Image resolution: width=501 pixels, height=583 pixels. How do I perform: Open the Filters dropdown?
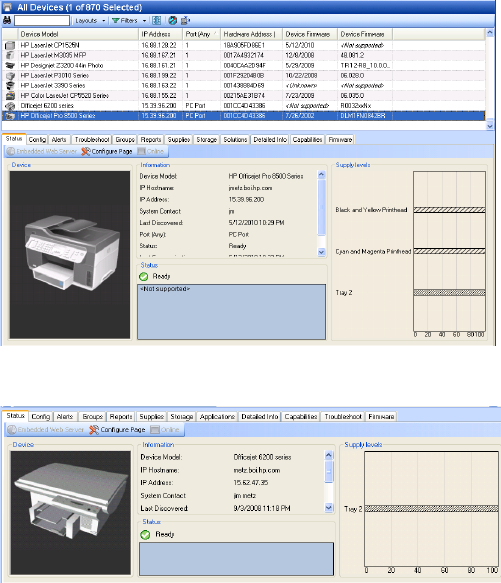pyautogui.click(x=129, y=20)
